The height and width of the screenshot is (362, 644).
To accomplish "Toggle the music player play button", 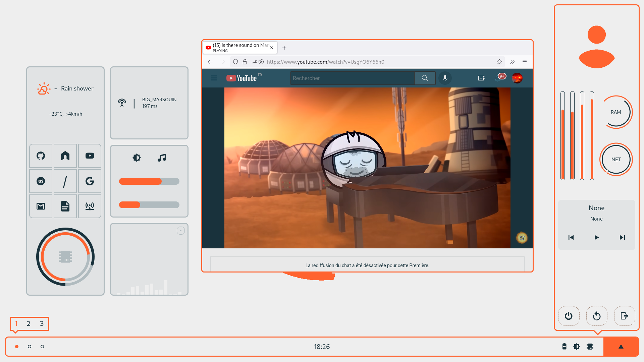I will pyautogui.click(x=596, y=237).
